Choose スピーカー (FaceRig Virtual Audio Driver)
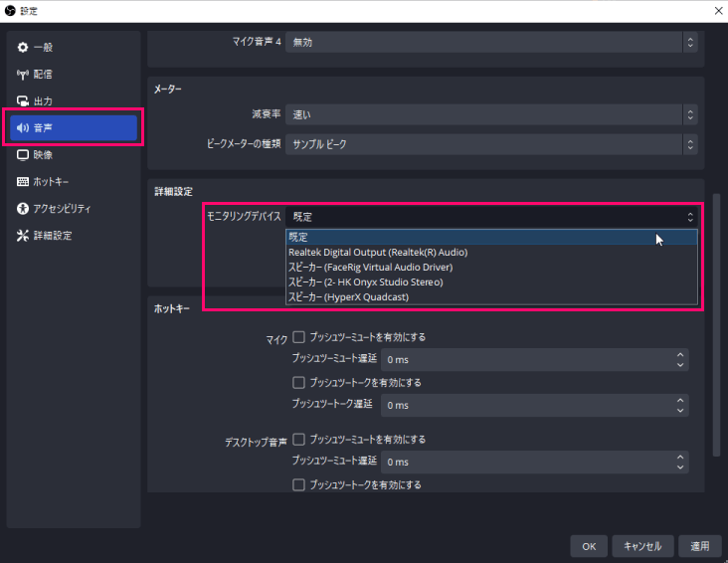Viewport: 728px width, 563px height. click(491, 268)
